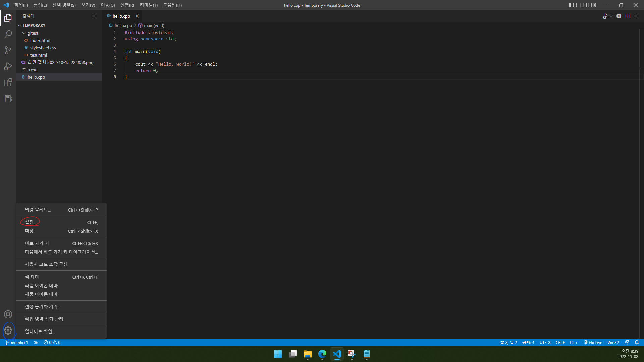Toggle the bottom panel layout icon
The height and width of the screenshot is (362, 644).
[x=579, y=5]
